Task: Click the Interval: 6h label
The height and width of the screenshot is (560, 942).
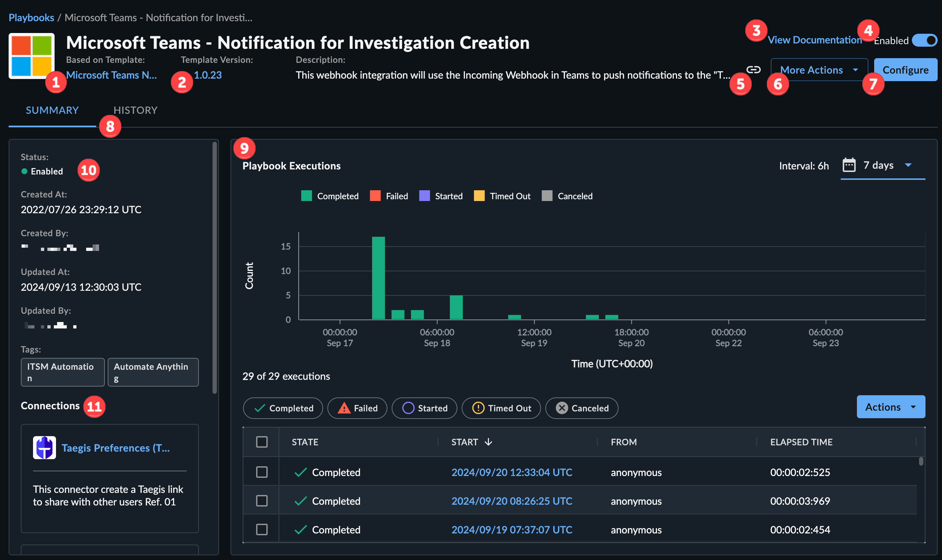Action: (804, 165)
